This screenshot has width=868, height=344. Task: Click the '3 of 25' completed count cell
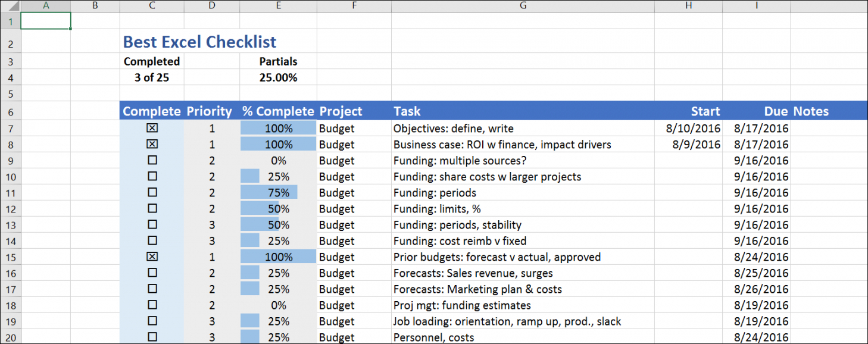pyautogui.click(x=152, y=77)
